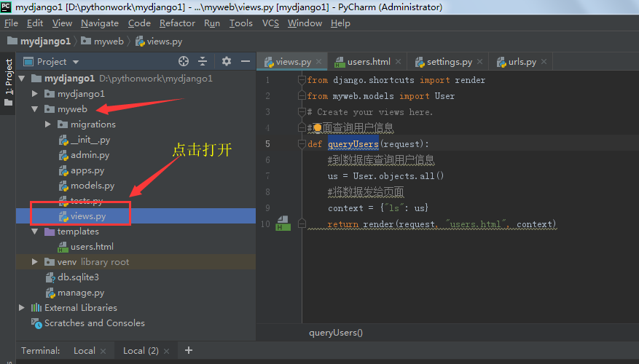Collapse the templates folder arrow
The image size is (639, 364).
pos(35,232)
